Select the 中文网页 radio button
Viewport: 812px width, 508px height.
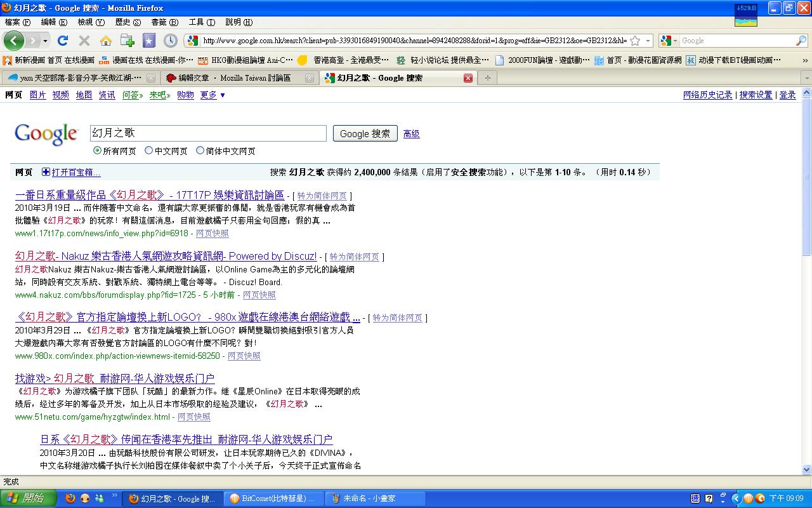[149, 150]
